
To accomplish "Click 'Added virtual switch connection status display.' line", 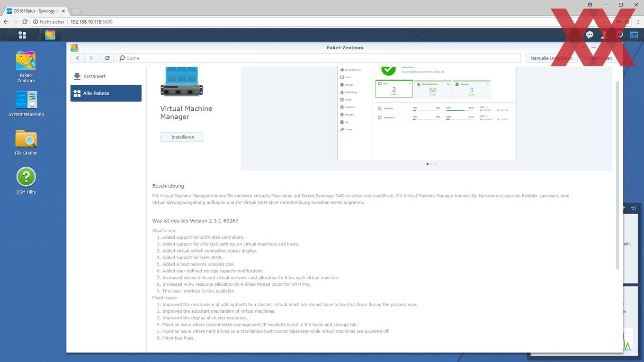I will (x=209, y=251).
